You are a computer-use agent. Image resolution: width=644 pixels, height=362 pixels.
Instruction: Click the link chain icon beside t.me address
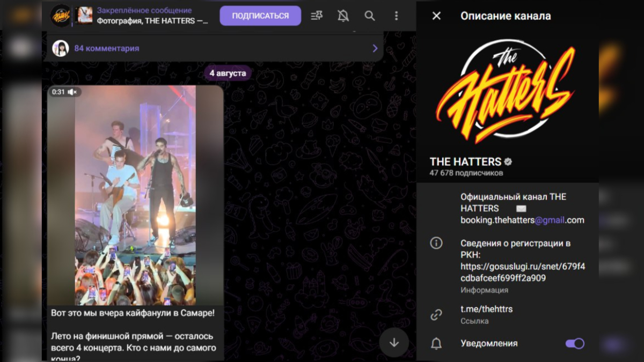(x=436, y=315)
